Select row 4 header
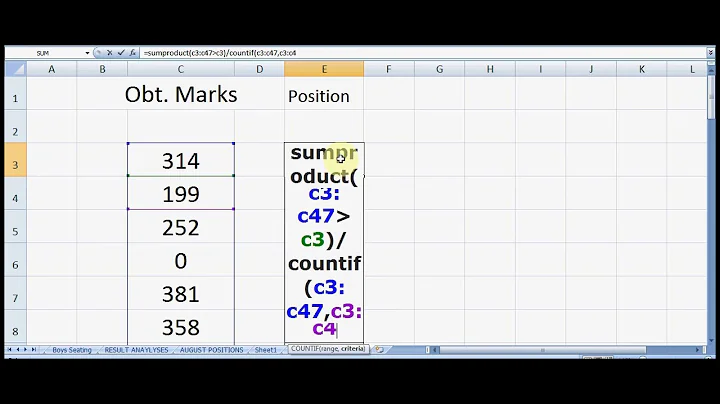The image size is (720, 404). click(x=16, y=193)
